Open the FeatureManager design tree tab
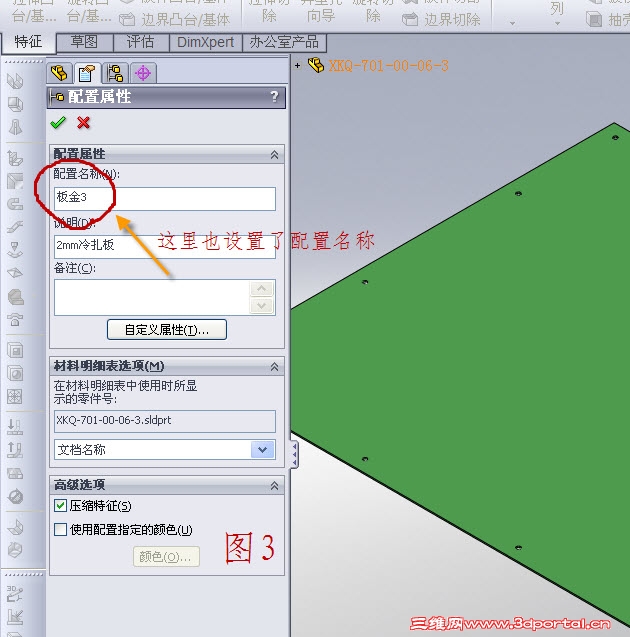 [60, 73]
